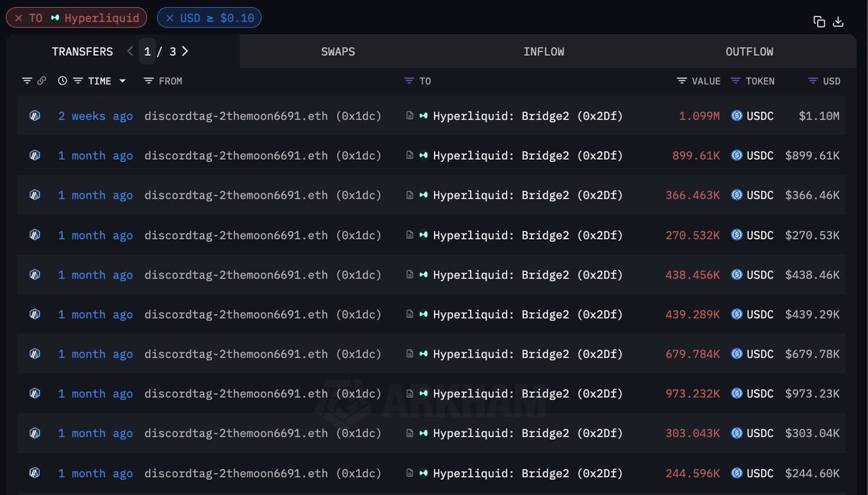
Task: Click Arbitrum chain icon in 899.61K row
Action: coord(34,156)
